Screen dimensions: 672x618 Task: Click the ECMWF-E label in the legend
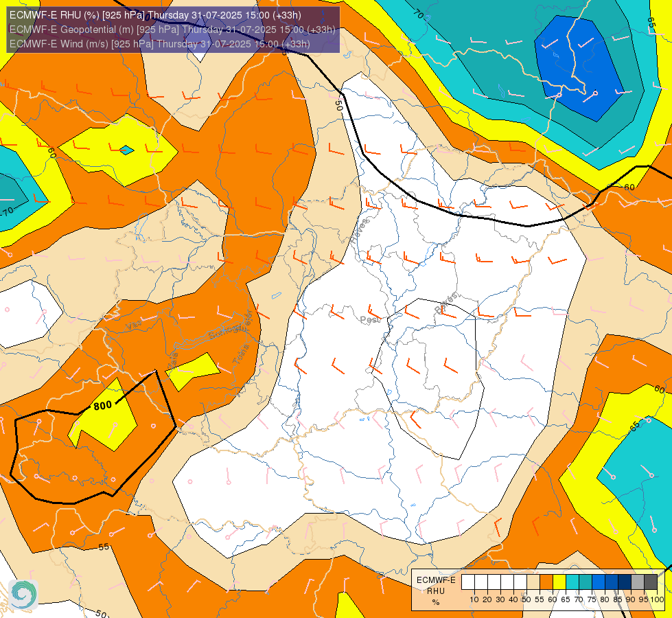(x=436, y=580)
